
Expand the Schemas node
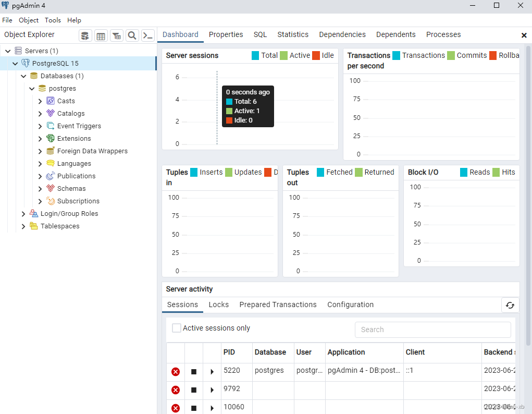(40, 189)
